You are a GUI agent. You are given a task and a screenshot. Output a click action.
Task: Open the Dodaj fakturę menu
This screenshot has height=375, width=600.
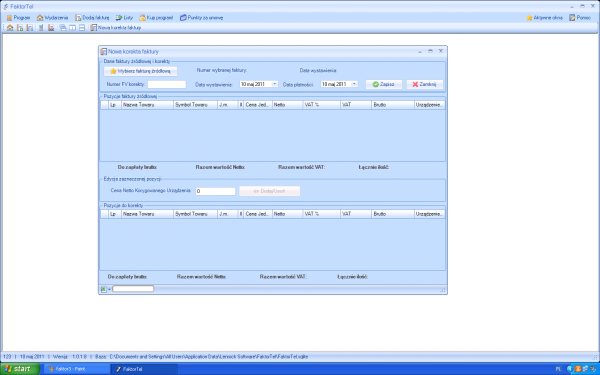coord(92,18)
